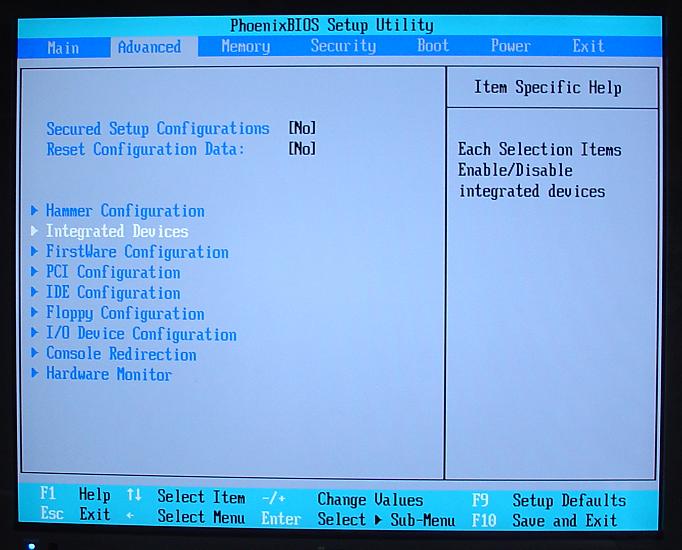Click the 'Each Selection Items' help text

coord(540,150)
